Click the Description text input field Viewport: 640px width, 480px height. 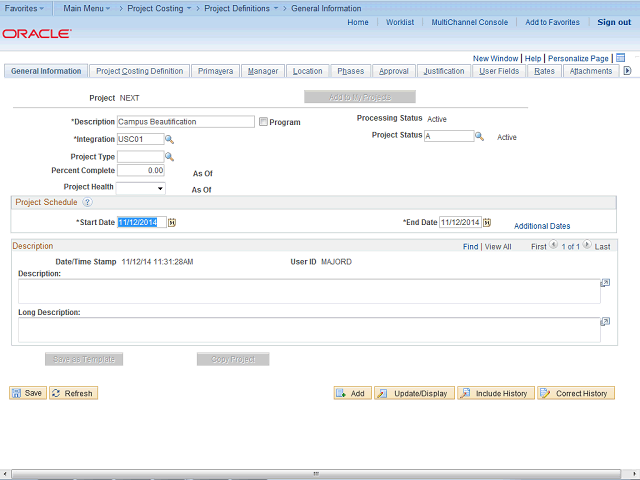pos(185,122)
